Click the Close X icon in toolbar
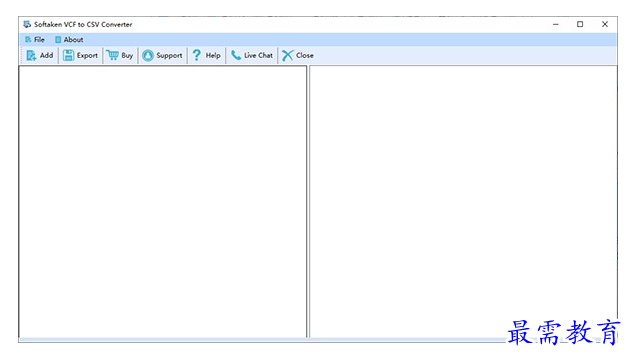 pos(287,55)
